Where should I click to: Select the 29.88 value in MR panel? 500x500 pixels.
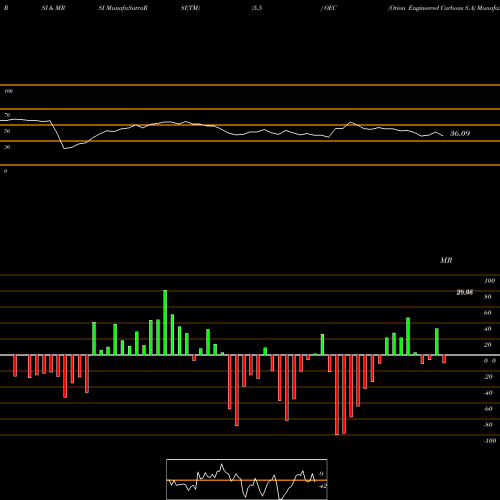(x=465, y=292)
